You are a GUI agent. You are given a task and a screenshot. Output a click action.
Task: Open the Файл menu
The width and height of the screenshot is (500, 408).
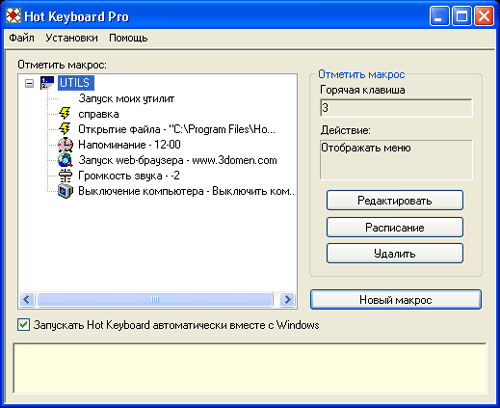click(22, 38)
